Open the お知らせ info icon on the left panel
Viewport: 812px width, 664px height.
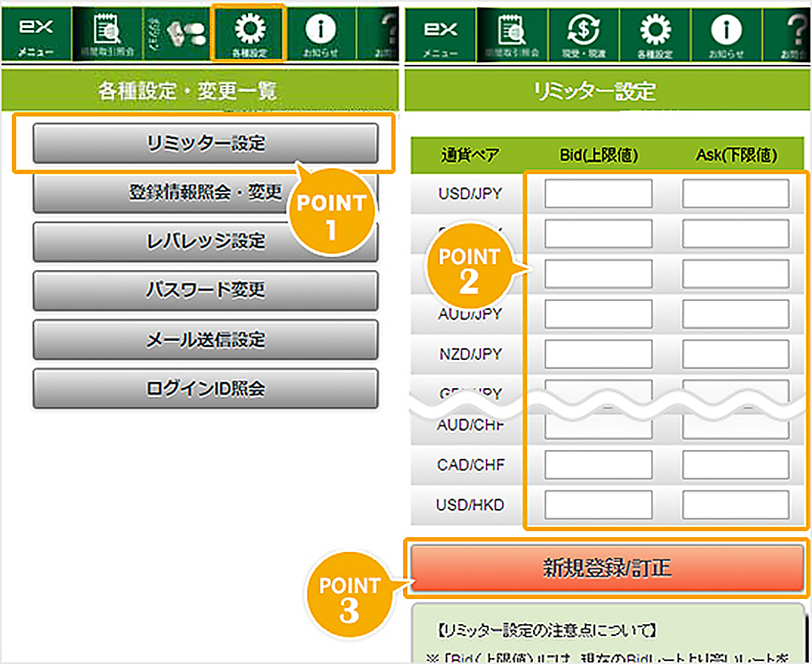[x=321, y=32]
